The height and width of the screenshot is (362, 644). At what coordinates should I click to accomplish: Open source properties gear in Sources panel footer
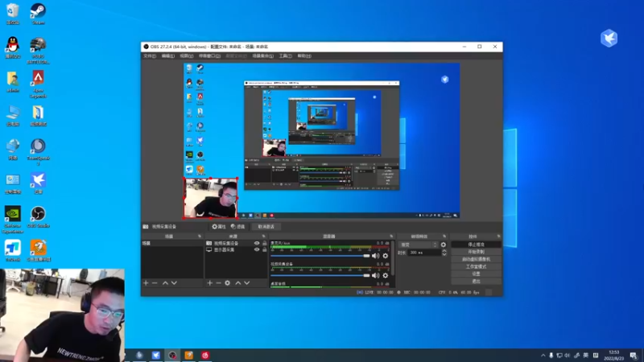pyautogui.click(x=228, y=283)
